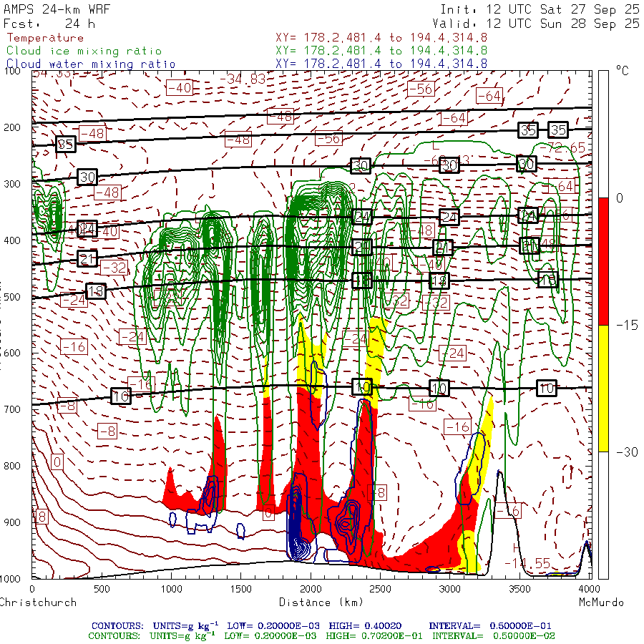
Task: Click the green CONTOURS footer line for cloud ice
Action: pos(321,636)
